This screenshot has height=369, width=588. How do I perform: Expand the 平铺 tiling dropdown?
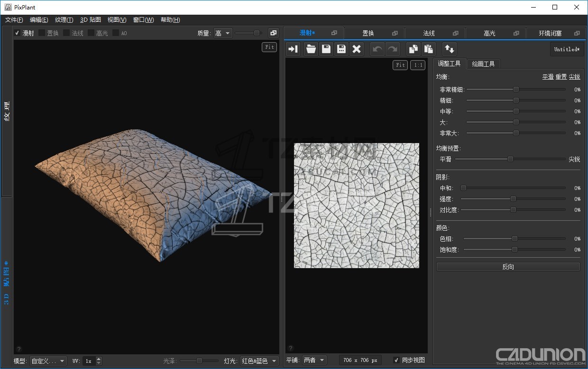coord(314,360)
